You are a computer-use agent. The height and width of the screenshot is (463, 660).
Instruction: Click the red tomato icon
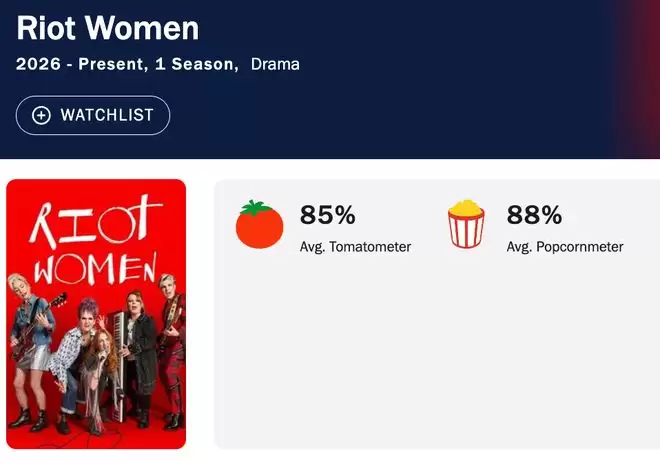point(259,224)
